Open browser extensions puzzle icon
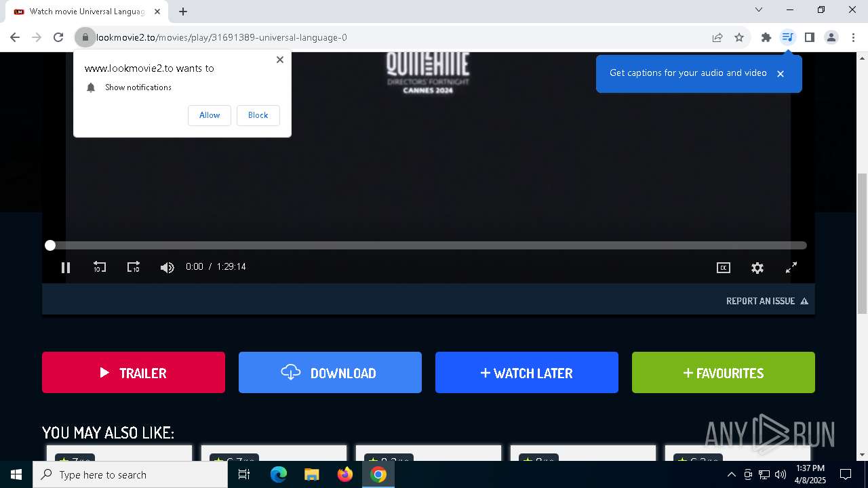The image size is (868, 488). [766, 37]
